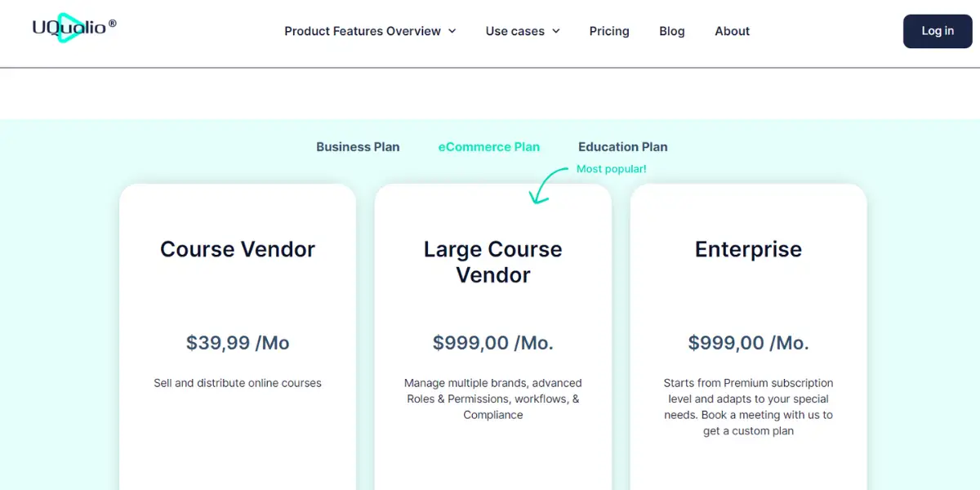Open the Product Features Overview menu label
980x490 pixels.
pos(362,31)
